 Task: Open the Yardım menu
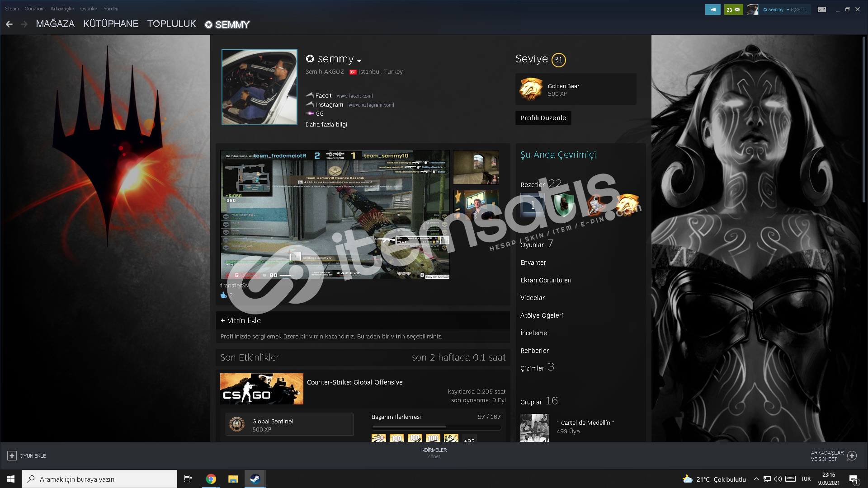[x=111, y=9]
